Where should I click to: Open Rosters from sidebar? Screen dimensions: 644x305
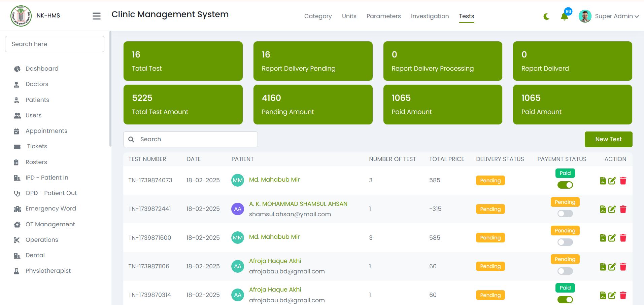pos(30,162)
